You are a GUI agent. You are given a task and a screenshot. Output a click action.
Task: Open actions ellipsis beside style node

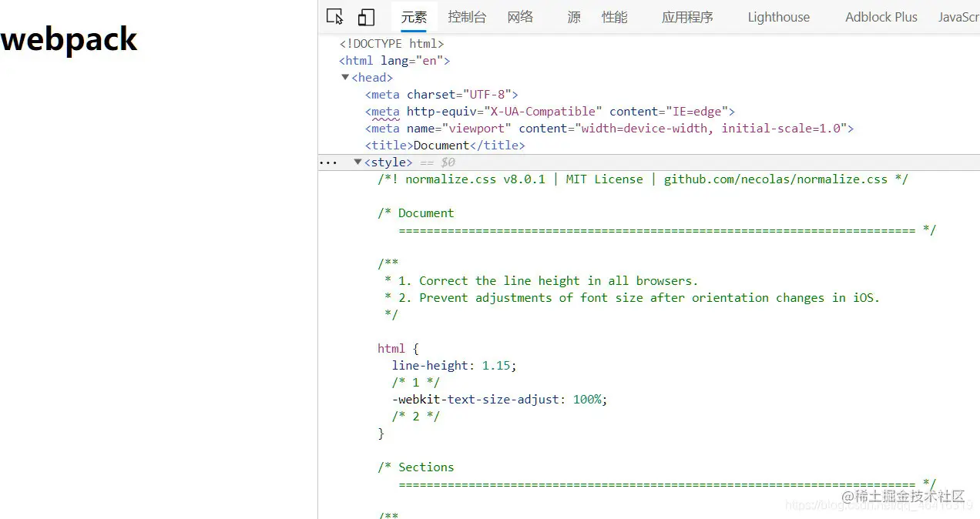(x=328, y=162)
